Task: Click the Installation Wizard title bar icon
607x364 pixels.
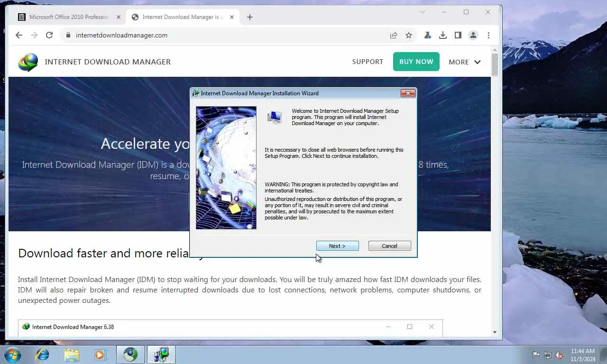Action: [x=195, y=93]
